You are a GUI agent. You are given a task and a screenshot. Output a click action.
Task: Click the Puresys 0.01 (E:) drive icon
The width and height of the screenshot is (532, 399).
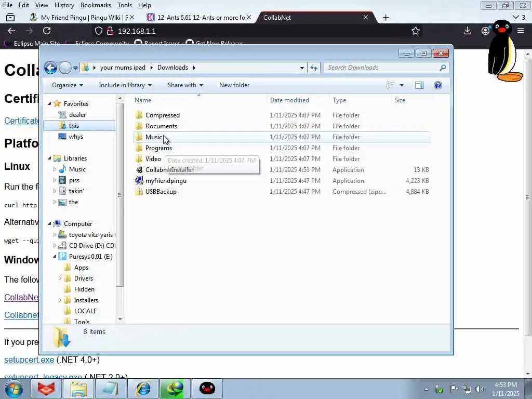[x=62, y=257]
